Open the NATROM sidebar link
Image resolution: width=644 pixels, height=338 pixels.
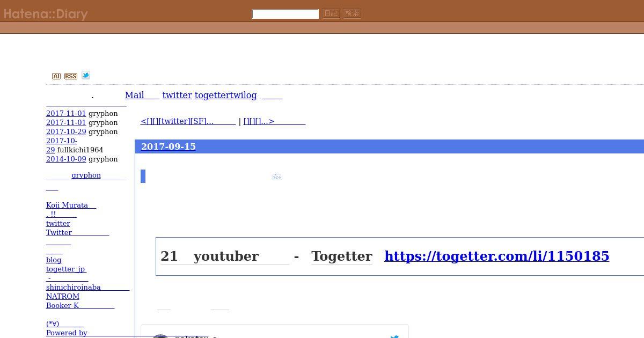[63, 296]
